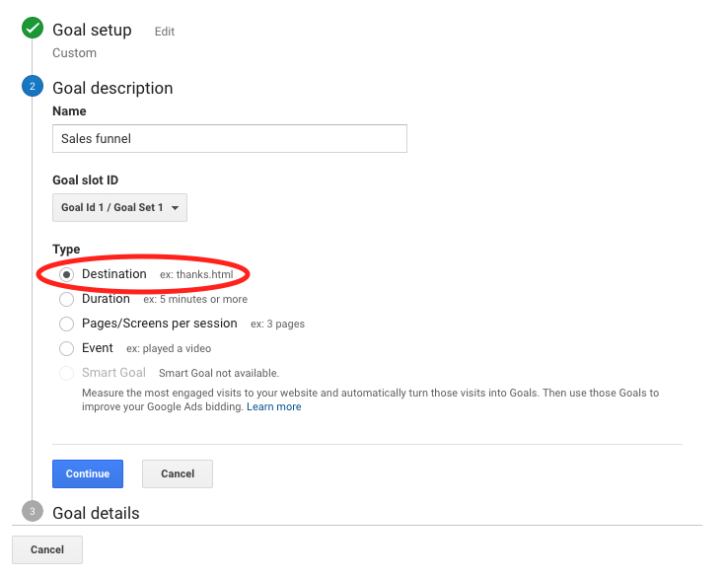Choose the Duration goal type
The width and height of the screenshot is (728, 578).
click(x=67, y=299)
